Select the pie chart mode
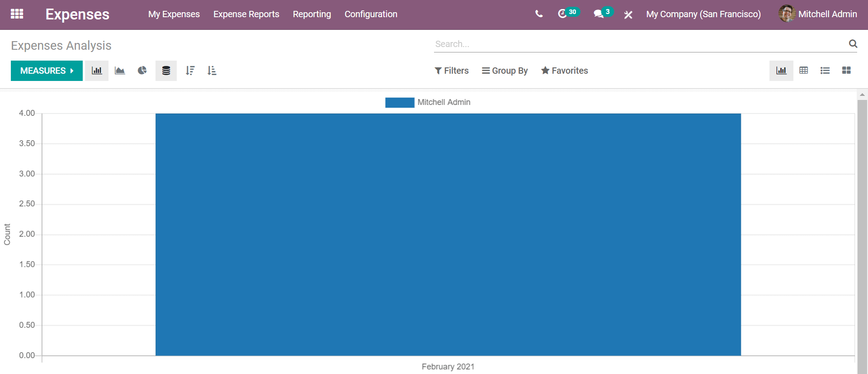 (x=142, y=71)
